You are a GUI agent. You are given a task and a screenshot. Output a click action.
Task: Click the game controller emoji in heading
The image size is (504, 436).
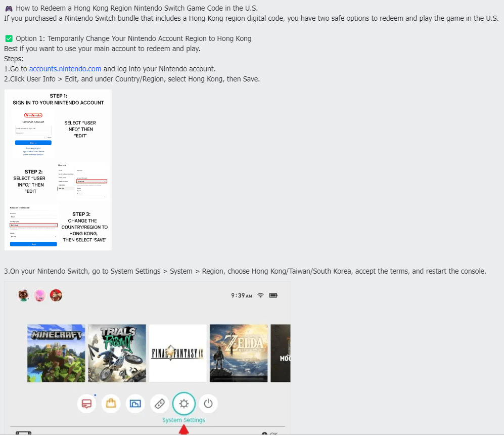(9, 9)
